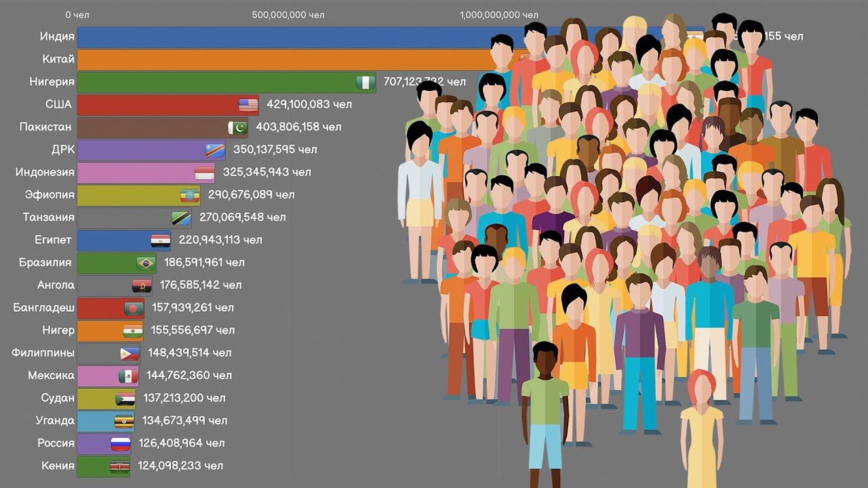Click the Nigeria flag icon
The height and width of the screenshot is (488, 868).
click(x=366, y=83)
